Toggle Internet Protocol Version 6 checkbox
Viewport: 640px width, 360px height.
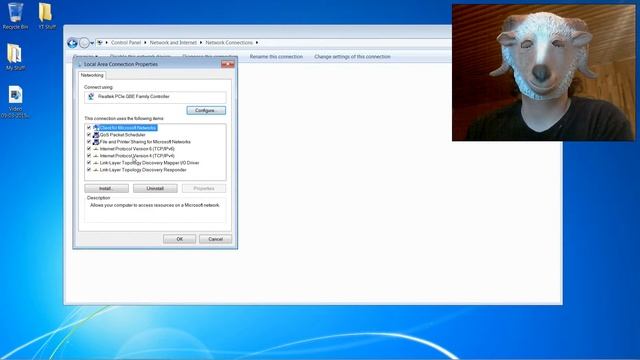coord(89,149)
